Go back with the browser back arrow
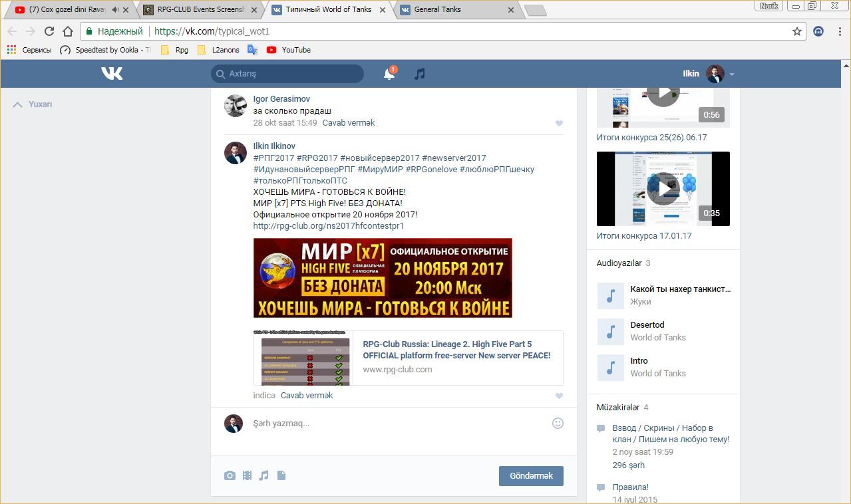The width and height of the screenshot is (851, 504). click(12, 31)
